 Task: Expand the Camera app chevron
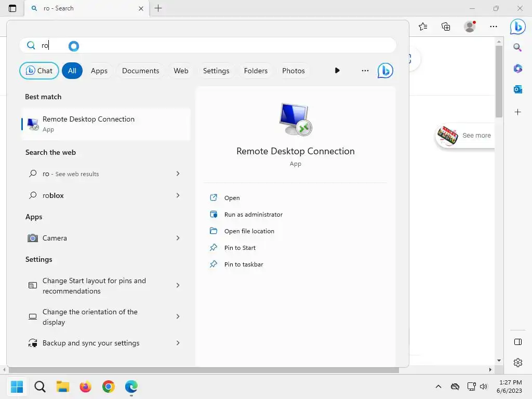(x=178, y=238)
